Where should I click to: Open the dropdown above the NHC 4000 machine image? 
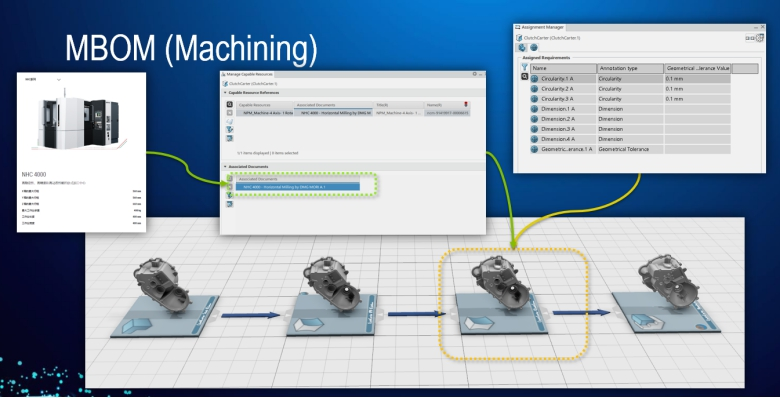59,80
